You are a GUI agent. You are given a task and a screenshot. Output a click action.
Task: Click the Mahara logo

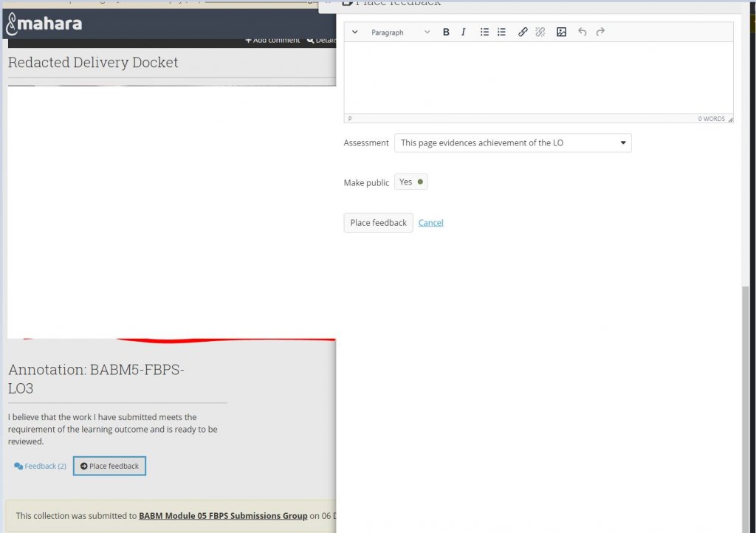click(44, 24)
